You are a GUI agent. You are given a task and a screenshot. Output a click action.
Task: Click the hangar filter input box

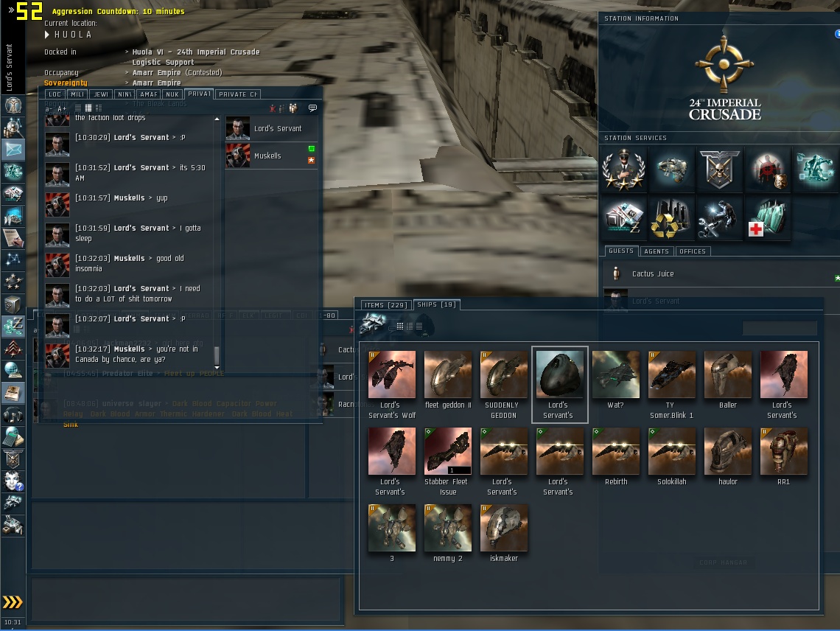[780, 328]
